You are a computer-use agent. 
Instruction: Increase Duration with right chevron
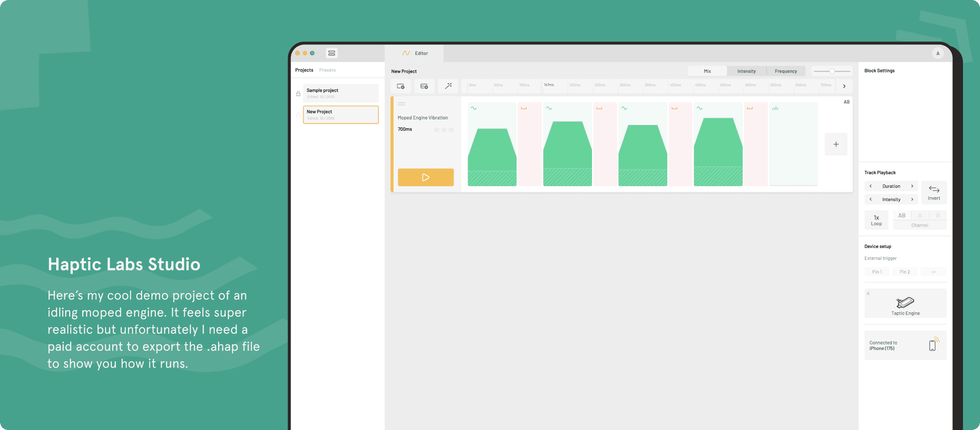click(912, 186)
